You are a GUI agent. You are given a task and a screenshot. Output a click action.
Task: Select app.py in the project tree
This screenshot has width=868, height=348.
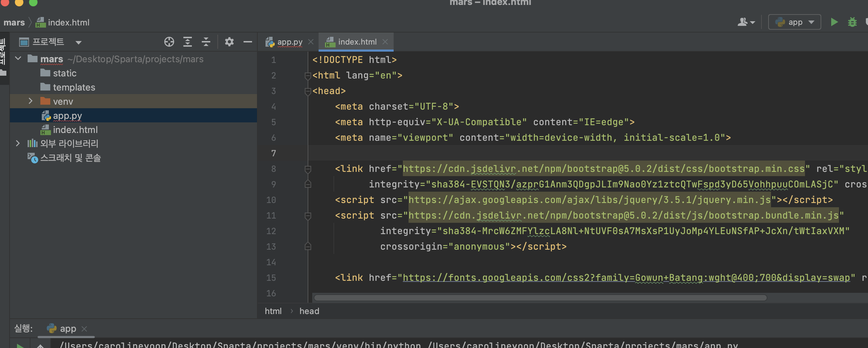133,115
